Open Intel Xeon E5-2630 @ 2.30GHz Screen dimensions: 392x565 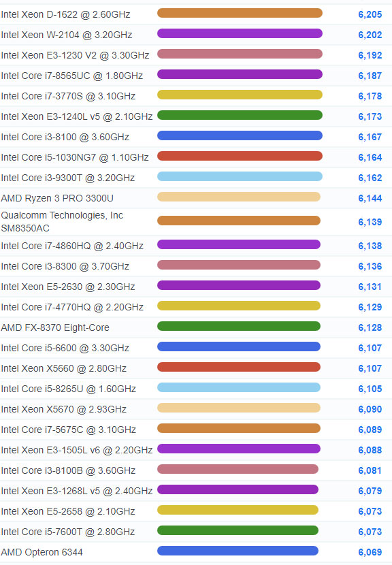68,287
